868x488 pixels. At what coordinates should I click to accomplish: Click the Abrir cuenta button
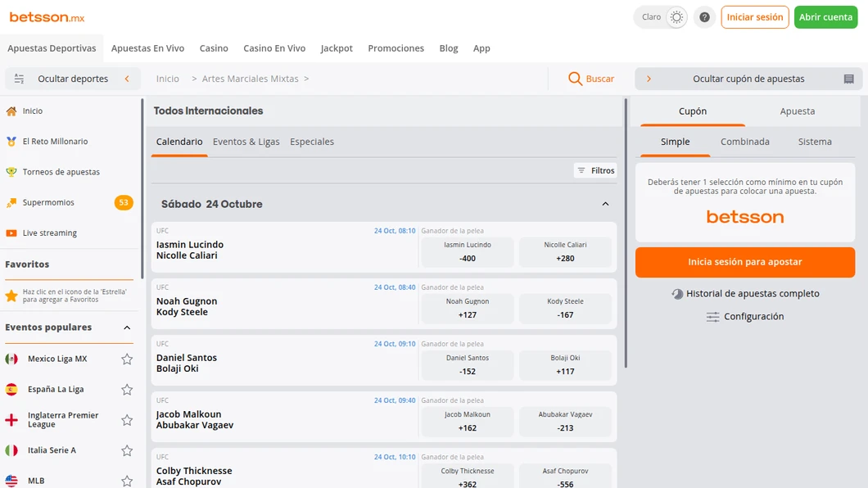pos(825,17)
